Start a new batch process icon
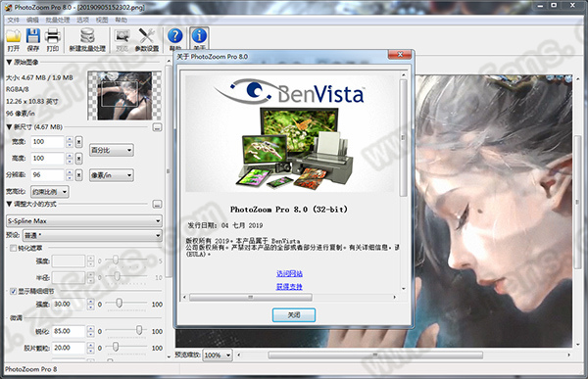This screenshot has height=379, width=588. pyautogui.click(x=87, y=36)
